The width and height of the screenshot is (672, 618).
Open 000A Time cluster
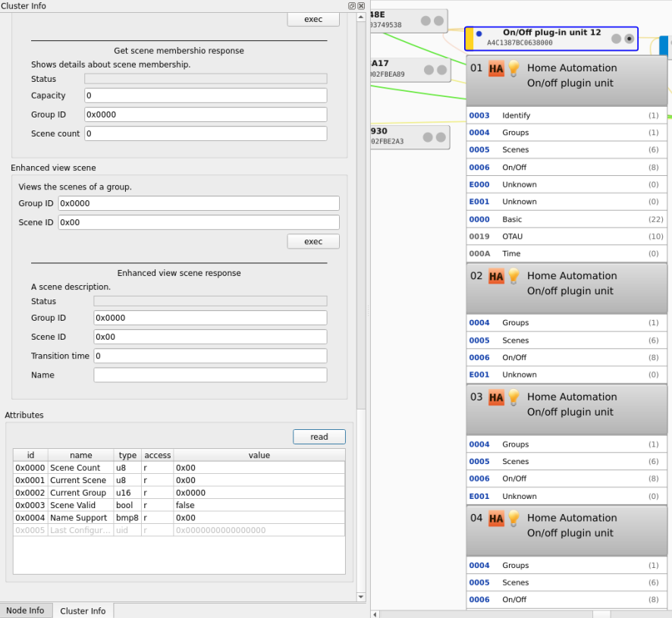(x=567, y=253)
